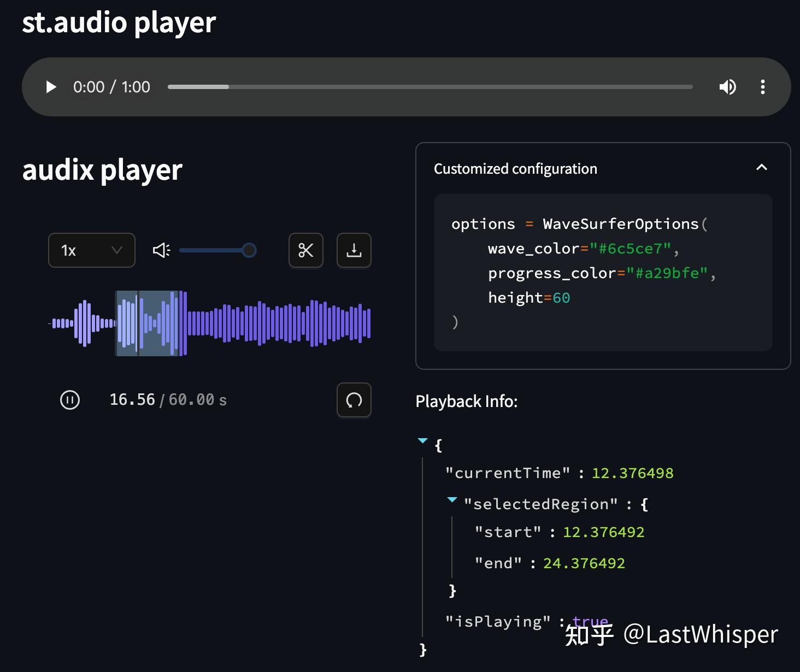The height and width of the screenshot is (672, 800).
Task: Select the scissors trim tool
Action: (x=305, y=250)
